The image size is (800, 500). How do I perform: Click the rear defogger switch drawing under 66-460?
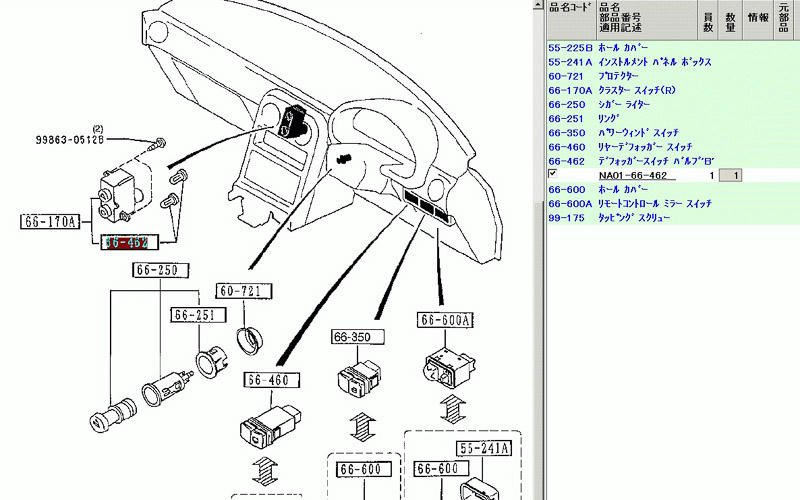[264, 427]
